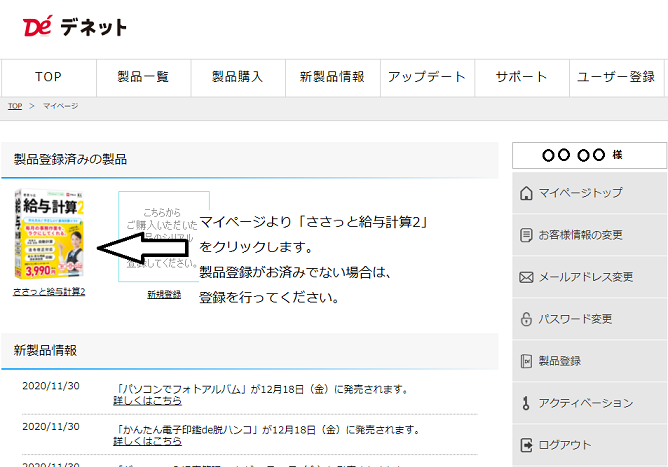The image size is (668, 467).
Task: Click the home icon beside マイページトップ
Action: point(526,193)
